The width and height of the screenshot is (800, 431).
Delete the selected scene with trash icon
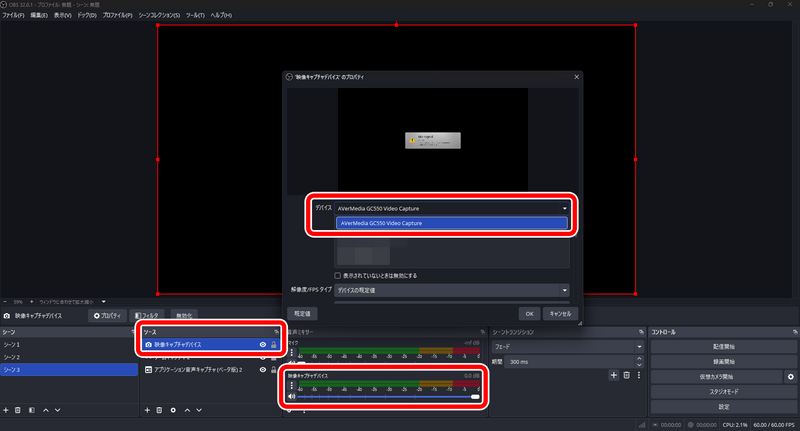18,410
